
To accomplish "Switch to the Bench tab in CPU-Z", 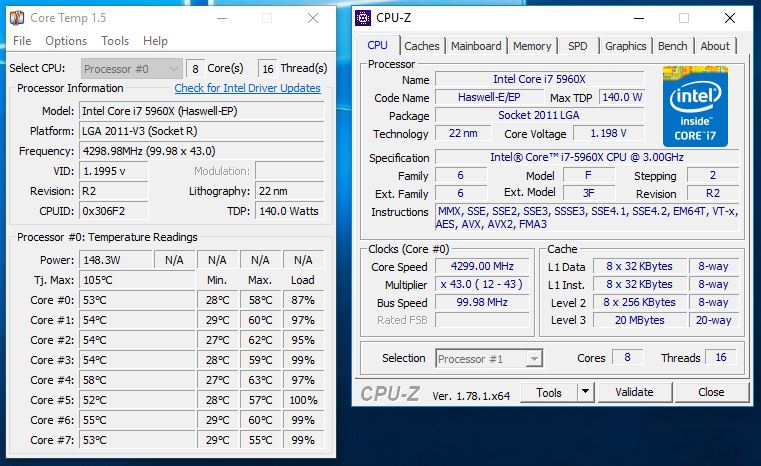I will pyautogui.click(x=672, y=46).
